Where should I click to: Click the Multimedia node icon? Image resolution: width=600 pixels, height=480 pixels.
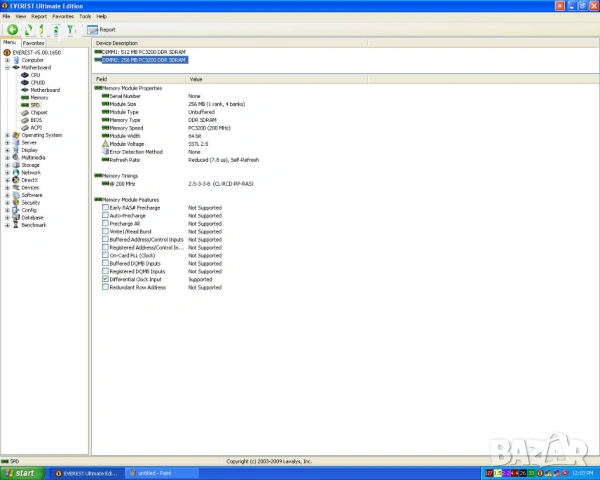16,157
